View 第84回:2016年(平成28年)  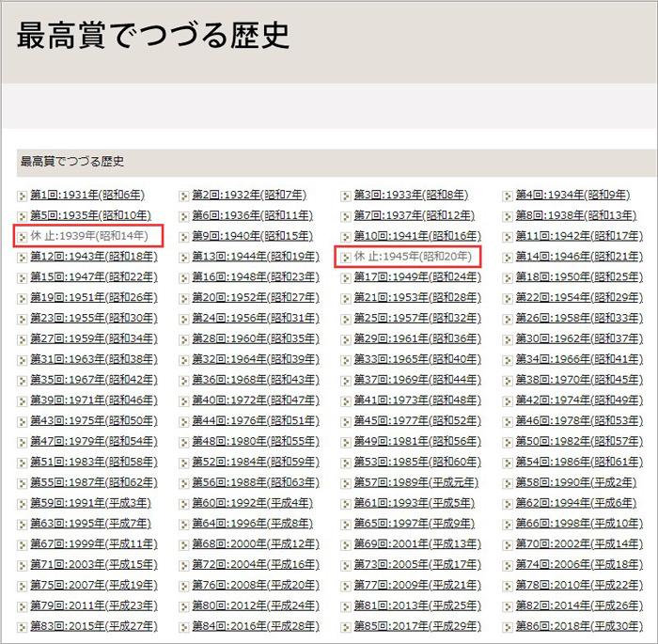tap(256, 627)
